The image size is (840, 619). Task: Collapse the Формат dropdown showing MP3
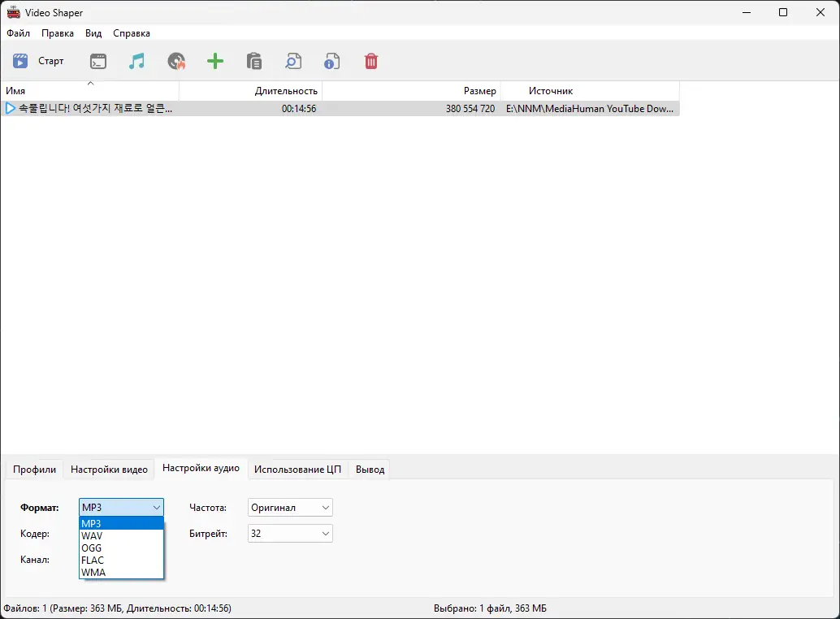[121, 508]
